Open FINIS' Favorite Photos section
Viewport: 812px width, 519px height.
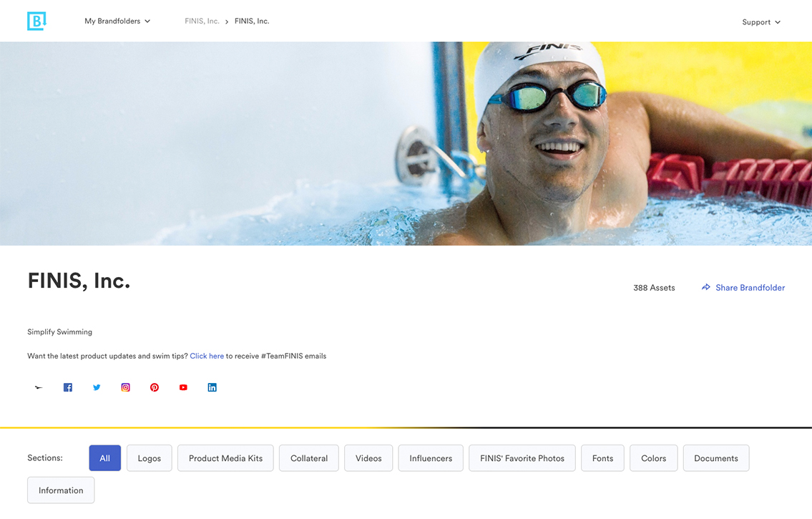[522, 458]
